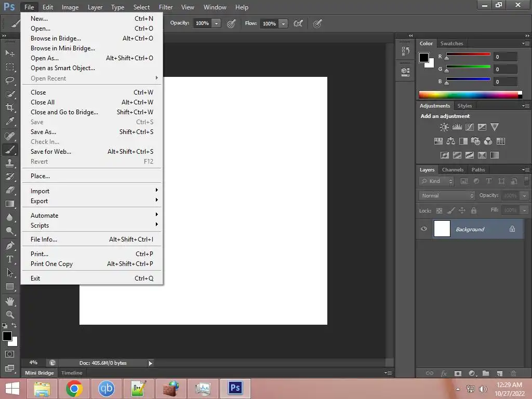Choose Place... from File menu
Screen dimensions: 532x399
[x=92, y=176]
